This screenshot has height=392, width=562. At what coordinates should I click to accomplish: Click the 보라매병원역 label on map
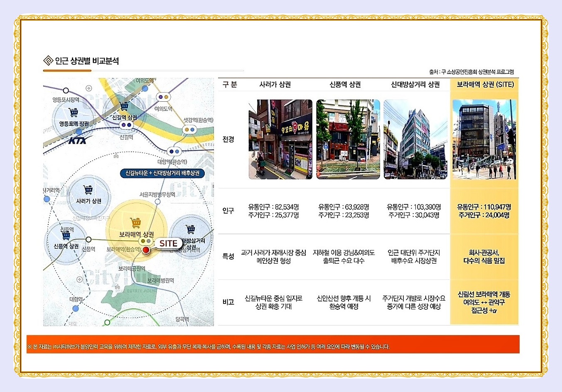coord(160,281)
